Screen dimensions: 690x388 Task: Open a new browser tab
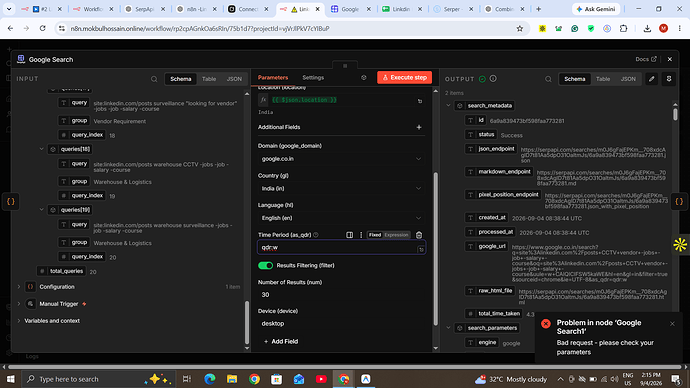pos(538,9)
